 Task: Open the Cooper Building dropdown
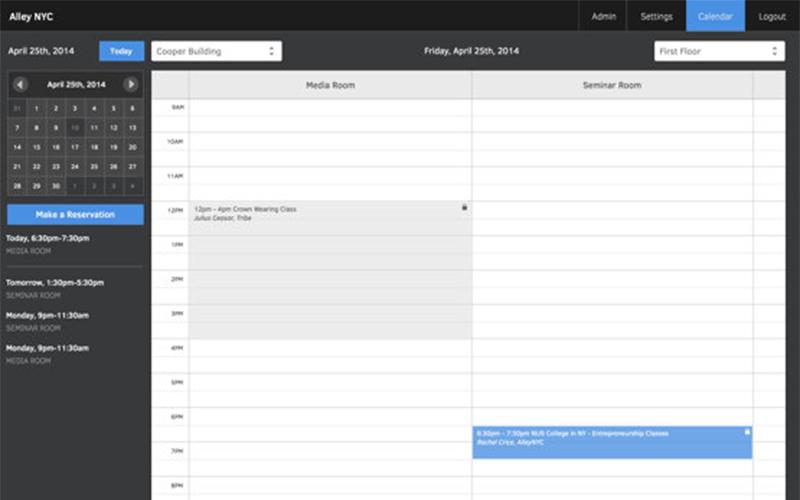click(x=216, y=51)
